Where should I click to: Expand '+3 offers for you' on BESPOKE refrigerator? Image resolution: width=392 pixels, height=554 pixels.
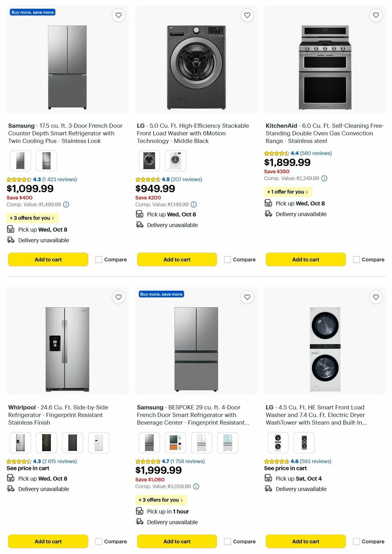[x=161, y=500]
